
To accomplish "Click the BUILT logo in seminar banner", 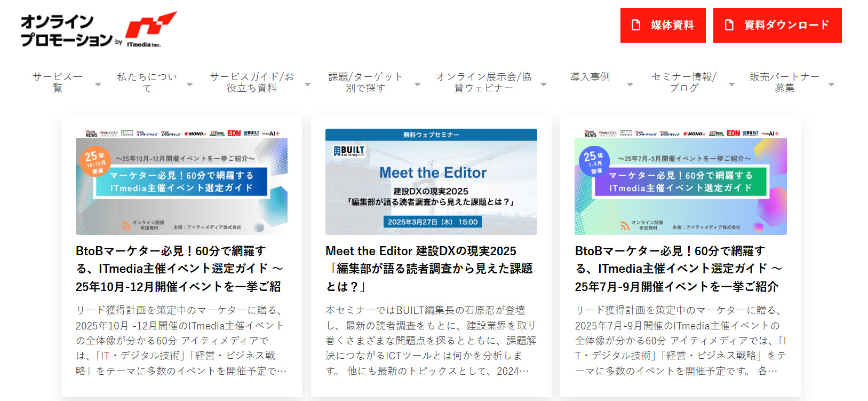I will tap(349, 151).
